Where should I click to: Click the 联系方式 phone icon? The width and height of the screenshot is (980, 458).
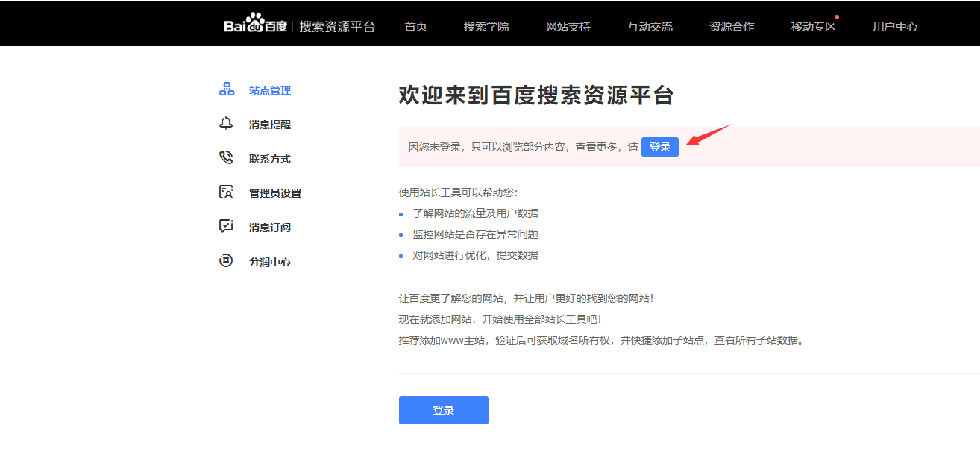tap(226, 158)
